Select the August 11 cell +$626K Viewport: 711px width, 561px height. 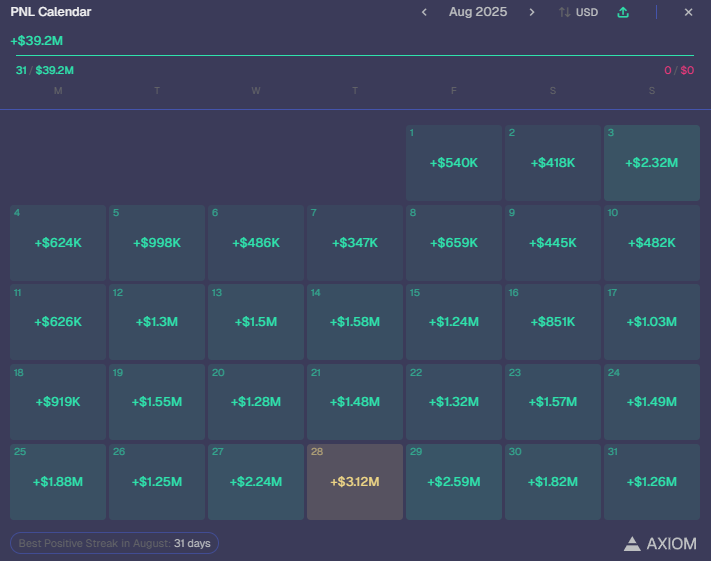coord(58,322)
